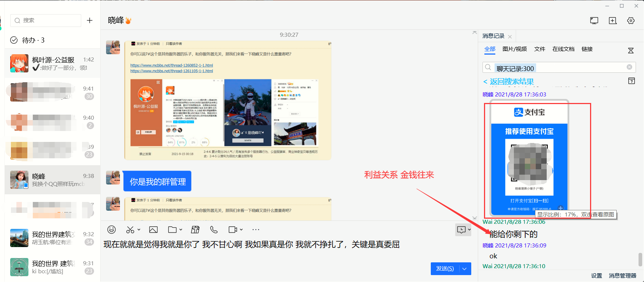
Task: Open the 我的世界建筑 chat from 9:32
Action: coord(52,238)
